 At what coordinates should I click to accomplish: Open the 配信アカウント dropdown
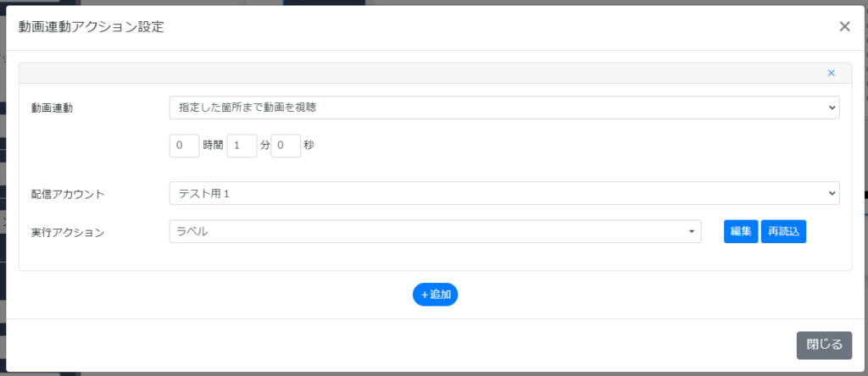tap(504, 193)
